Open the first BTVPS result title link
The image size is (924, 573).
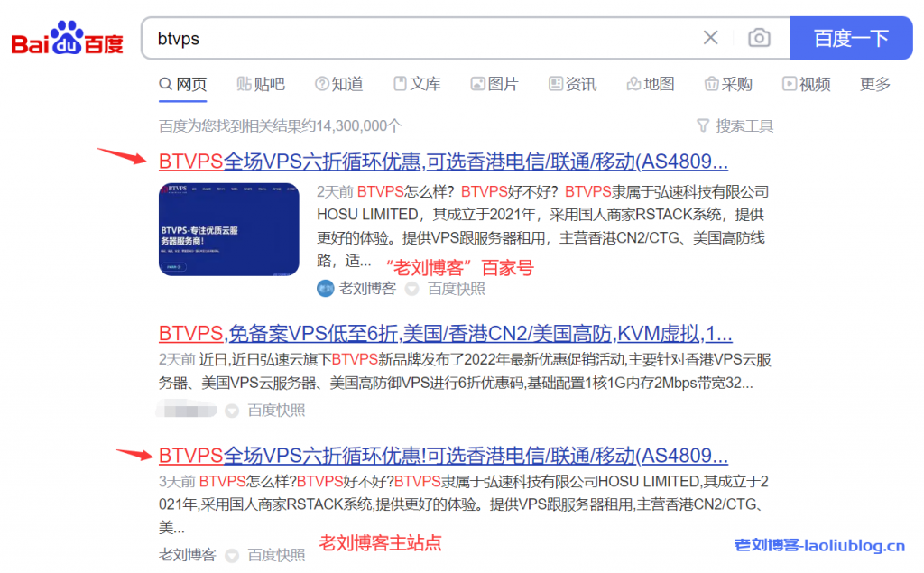pyautogui.click(x=443, y=162)
